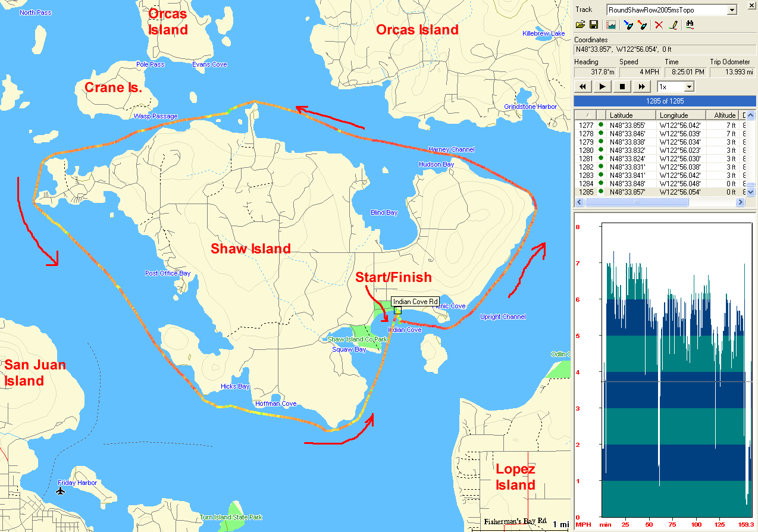This screenshot has width=758, height=532.
Task: Click the open track file folder icon
Action: pos(581,25)
